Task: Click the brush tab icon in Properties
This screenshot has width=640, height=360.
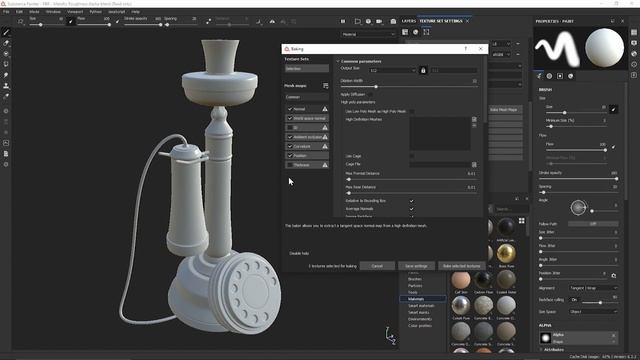Action: 539,76
